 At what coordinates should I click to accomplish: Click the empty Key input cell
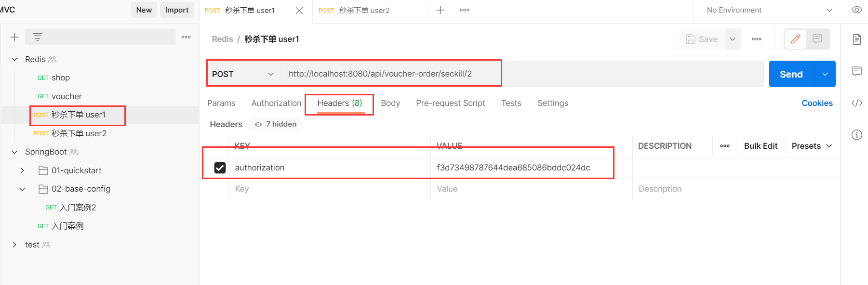tap(330, 189)
